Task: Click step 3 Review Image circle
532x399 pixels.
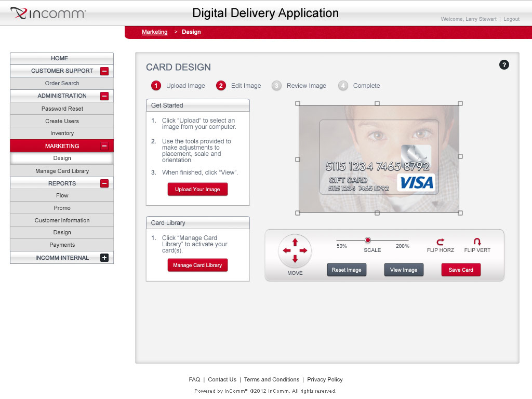Action: [276, 86]
